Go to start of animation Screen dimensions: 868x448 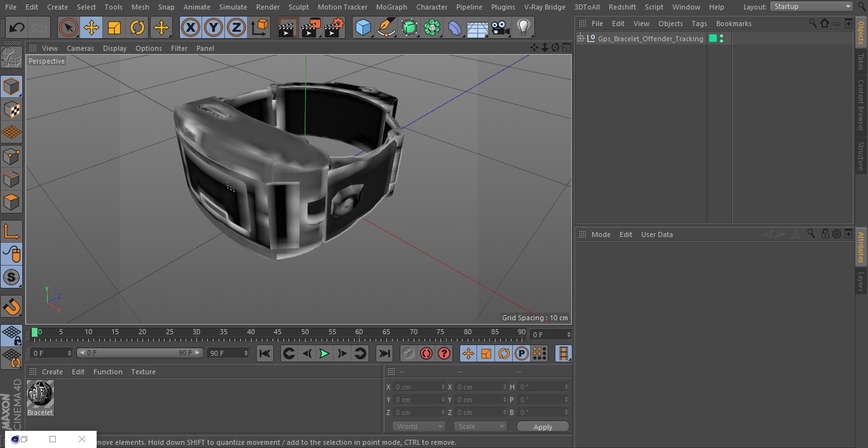tap(265, 353)
